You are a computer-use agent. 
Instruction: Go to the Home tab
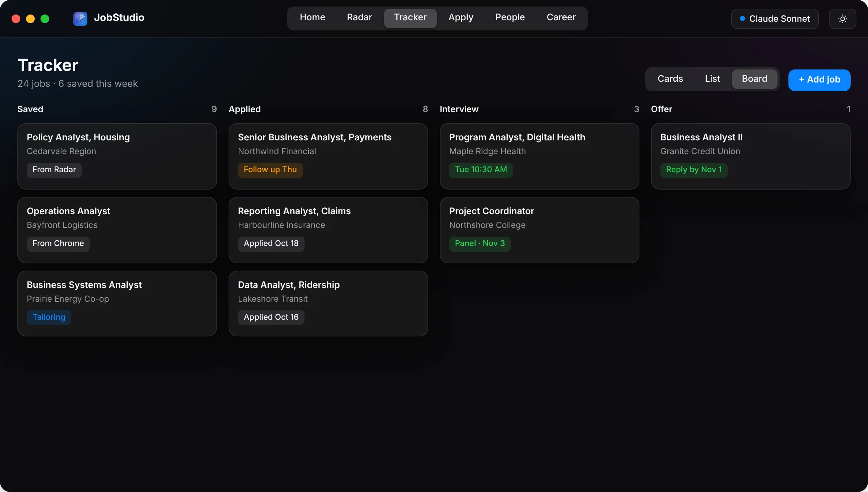312,17
